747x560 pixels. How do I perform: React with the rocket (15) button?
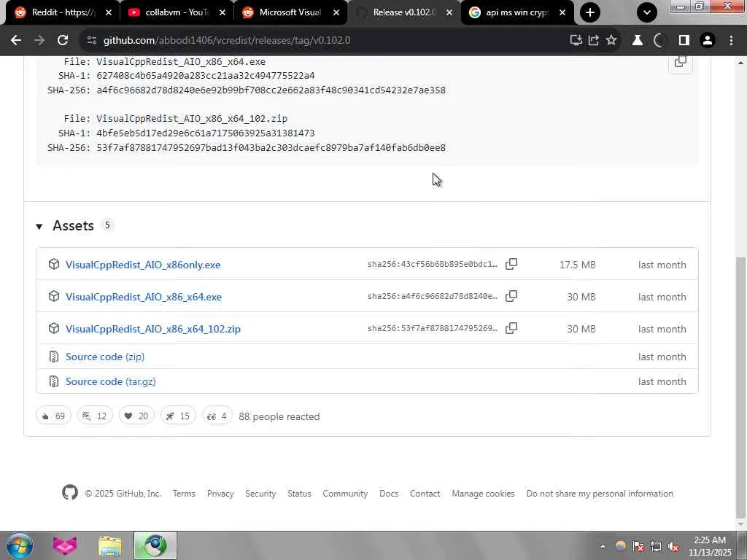pyautogui.click(x=178, y=416)
